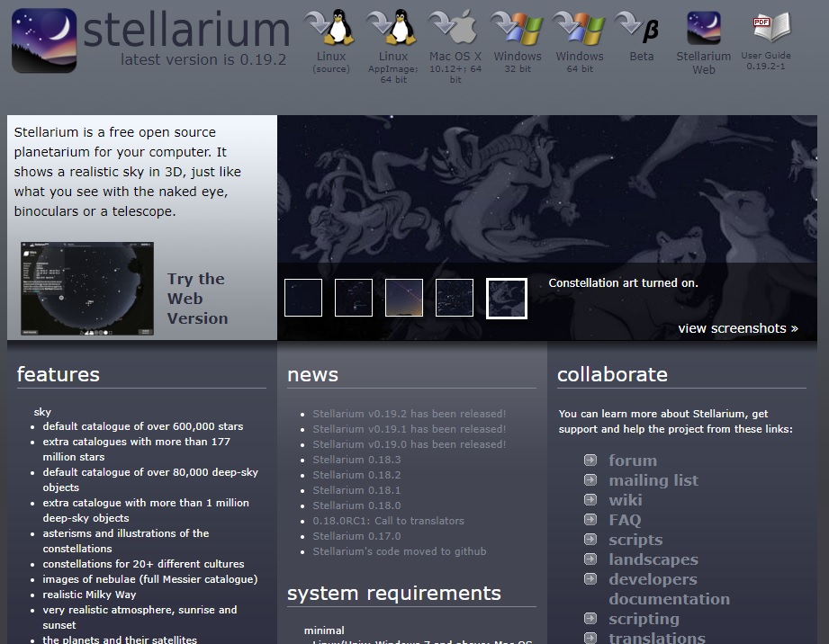Go to the forum link
829x644 pixels.
tap(633, 461)
